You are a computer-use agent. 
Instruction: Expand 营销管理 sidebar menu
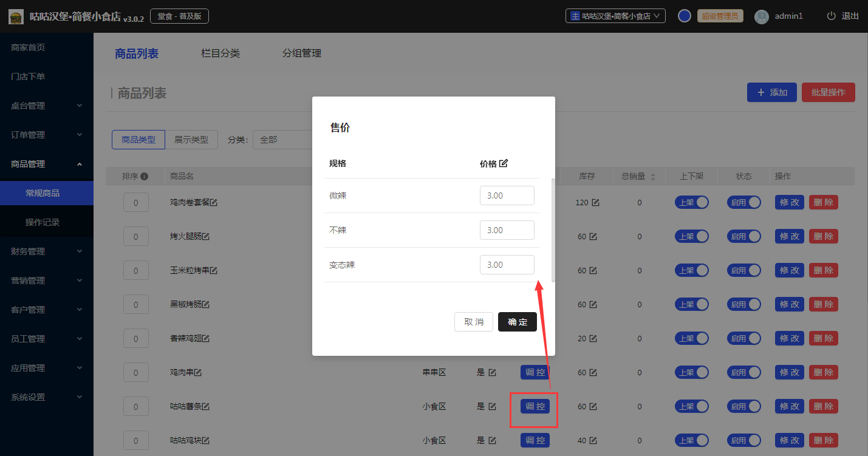[47, 281]
